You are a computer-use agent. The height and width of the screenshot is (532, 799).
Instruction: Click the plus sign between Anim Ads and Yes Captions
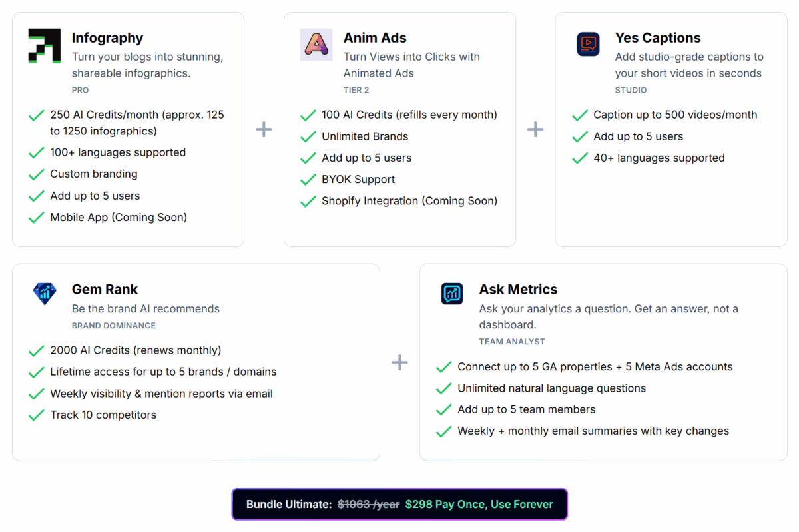(x=535, y=129)
